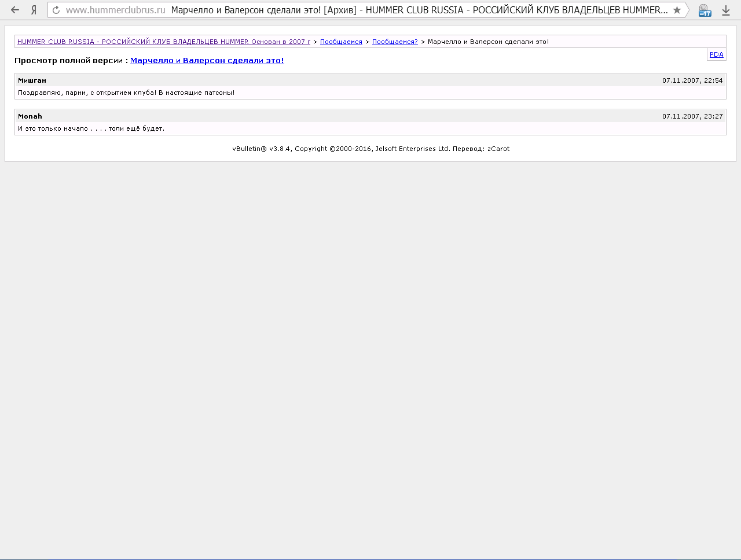Click the label Просмотр полной версии
The height and width of the screenshot is (560, 741).
pos(69,60)
